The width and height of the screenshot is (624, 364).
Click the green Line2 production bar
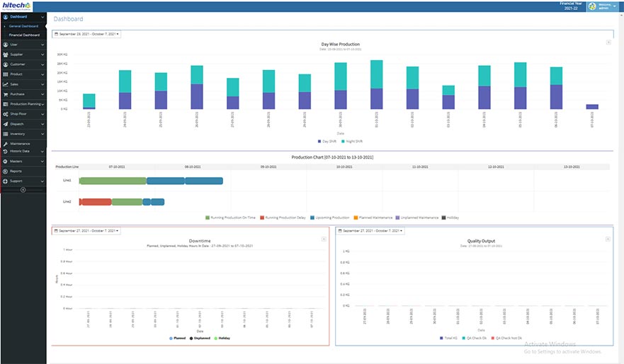click(x=127, y=202)
